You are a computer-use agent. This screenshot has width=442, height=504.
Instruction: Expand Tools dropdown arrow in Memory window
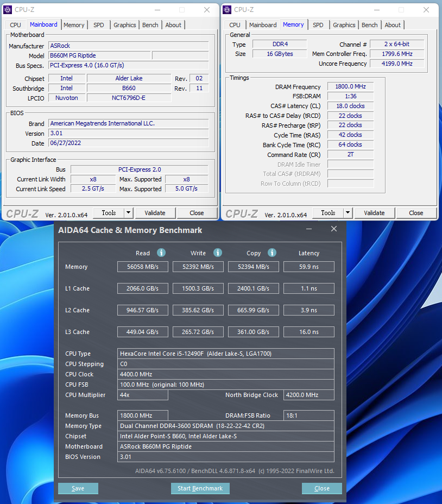pos(348,213)
